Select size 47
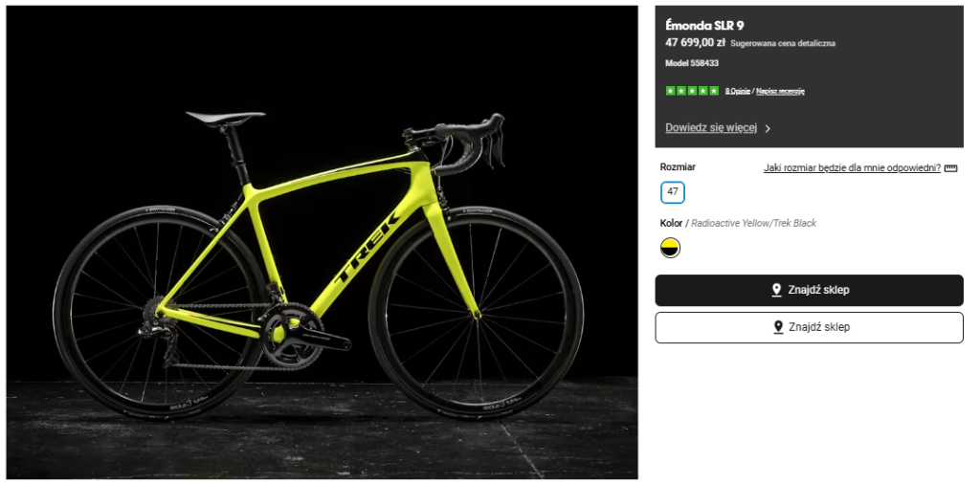 (673, 192)
